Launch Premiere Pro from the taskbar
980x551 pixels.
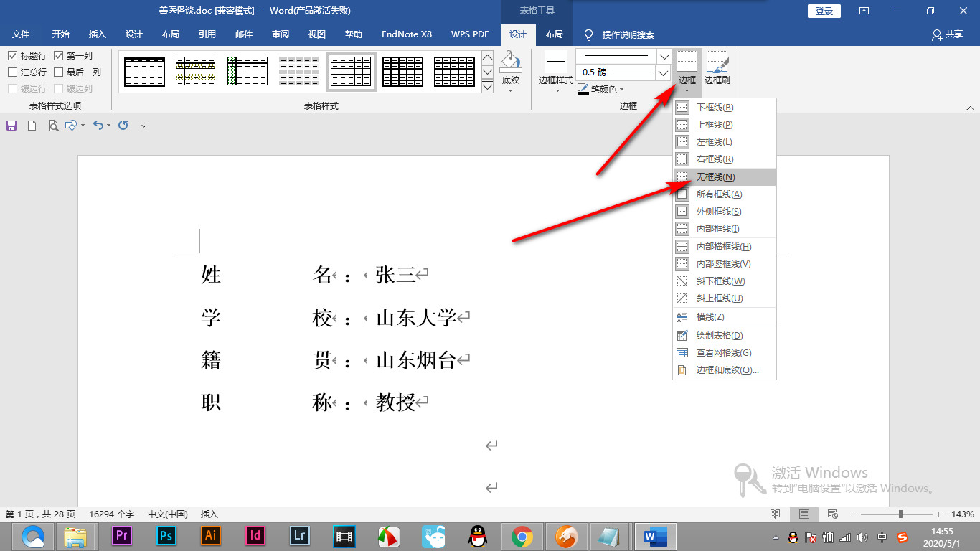[x=122, y=535]
